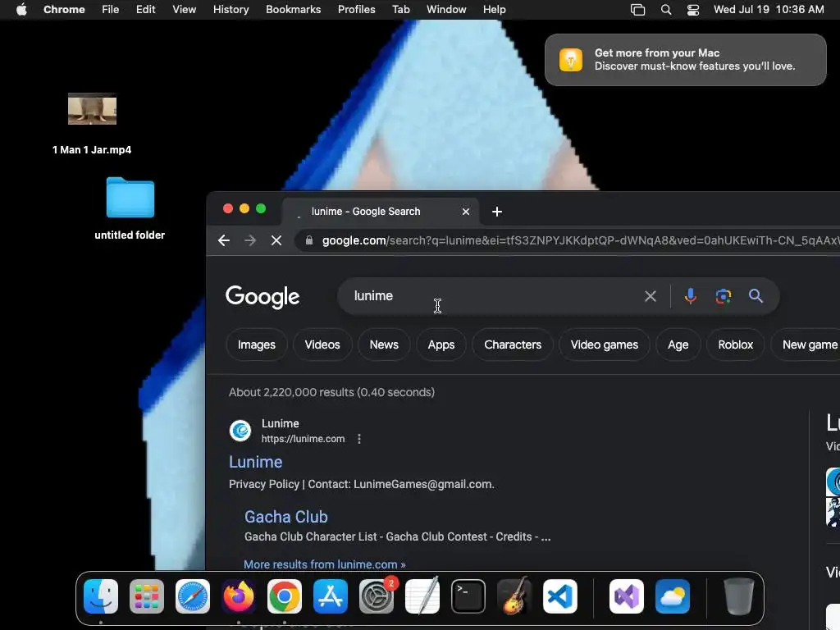The height and width of the screenshot is (630, 840).
Task: Open the Weather app from the Dock
Action: [x=673, y=596]
